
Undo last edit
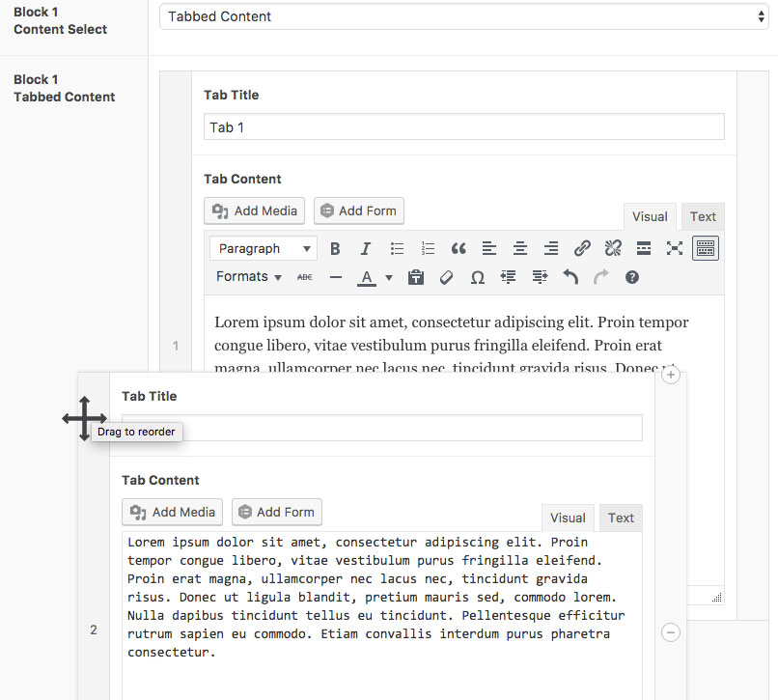pyautogui.click(x=570, y=277)
